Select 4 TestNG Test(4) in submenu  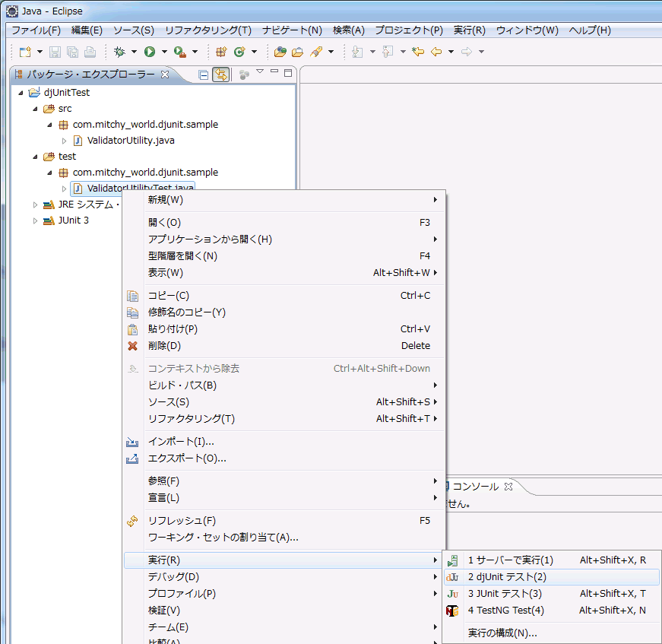tap(551, 611)
